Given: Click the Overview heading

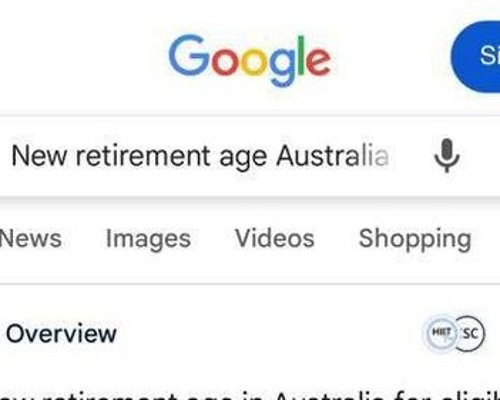Looking at the screenshot, I should coord(61,333).
